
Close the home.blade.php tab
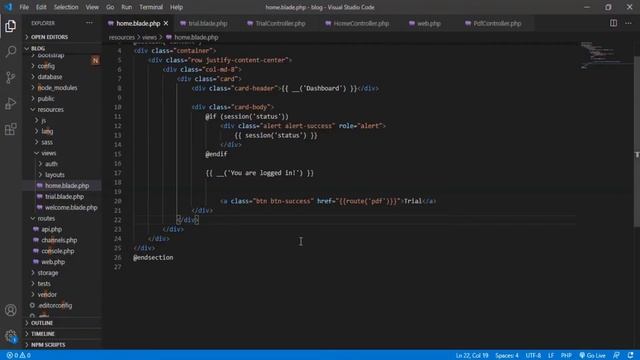[166, 24]
